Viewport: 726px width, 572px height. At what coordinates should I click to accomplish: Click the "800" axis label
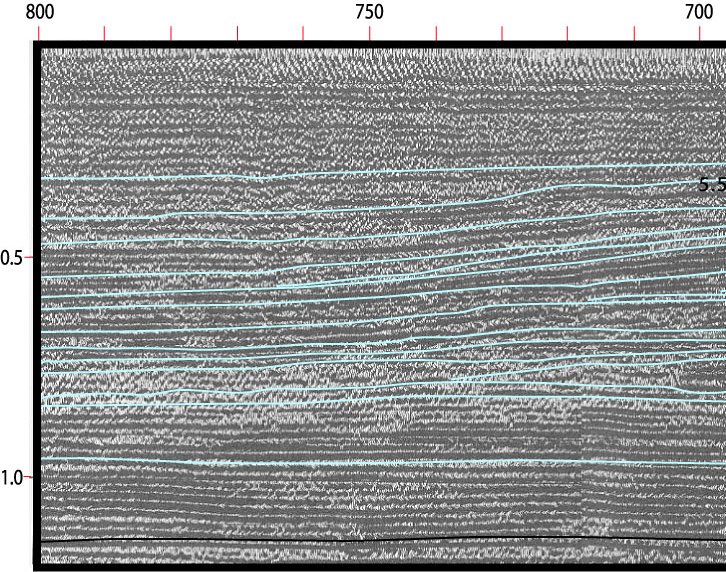[x=40, y=12]
